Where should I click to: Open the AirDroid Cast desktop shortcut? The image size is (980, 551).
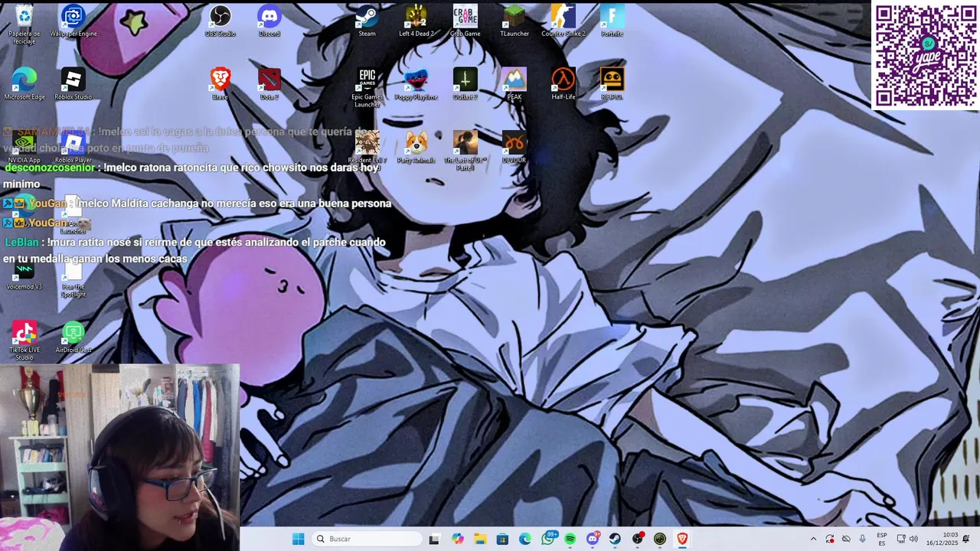73,337
